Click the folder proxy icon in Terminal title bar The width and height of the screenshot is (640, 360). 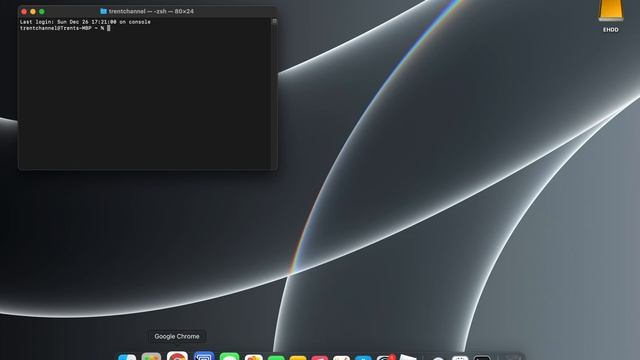click(103, 11)
